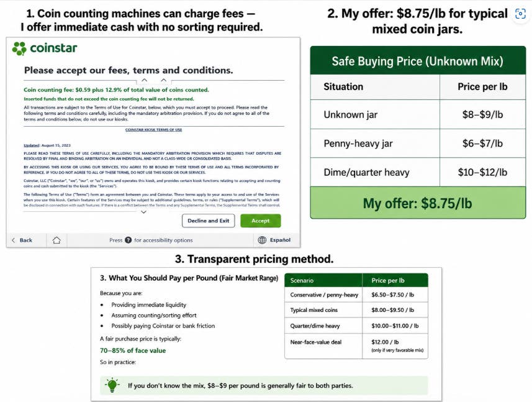Click Decline and Exit button

pyautogui.click(x=209, y=221)
